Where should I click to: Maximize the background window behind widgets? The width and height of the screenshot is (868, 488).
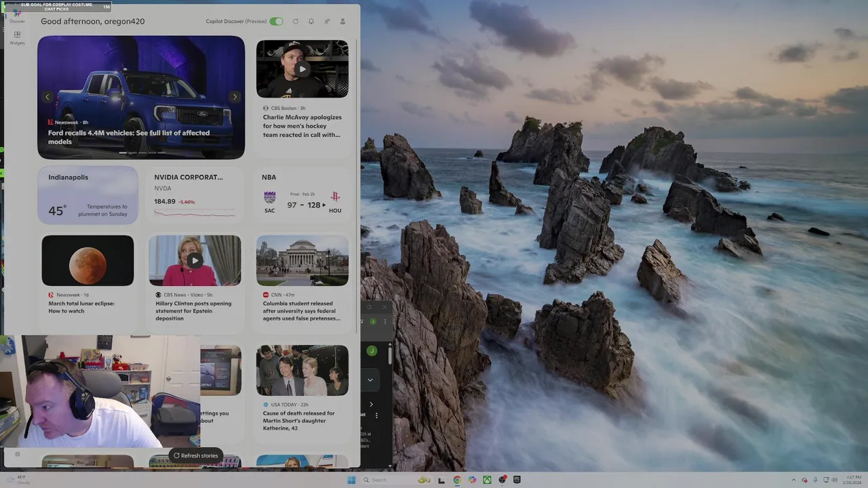tap(369, 307)
